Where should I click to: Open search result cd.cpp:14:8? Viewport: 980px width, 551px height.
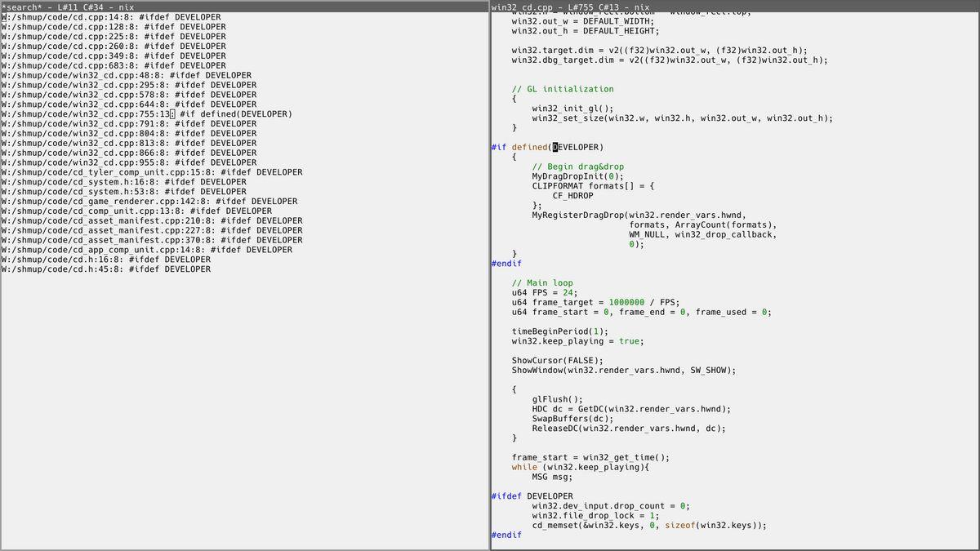pyautogui.click(x=111, y=17)
